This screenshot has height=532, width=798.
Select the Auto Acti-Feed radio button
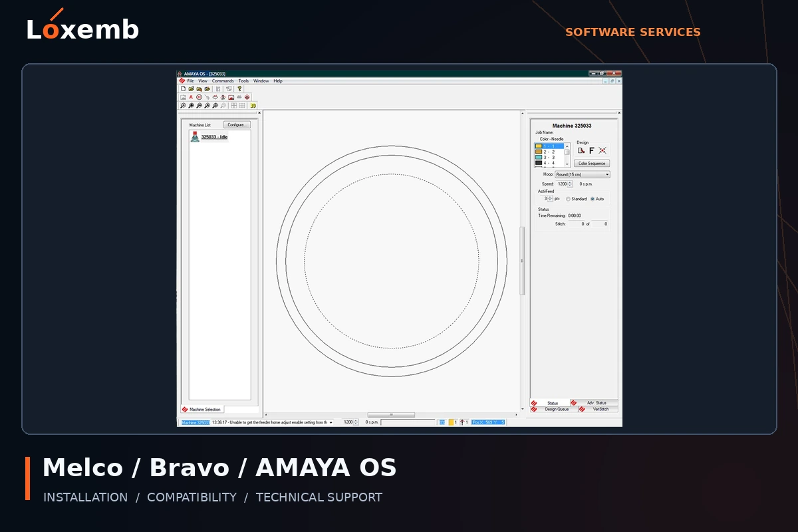pyautogui.click(x=593, y=199)
